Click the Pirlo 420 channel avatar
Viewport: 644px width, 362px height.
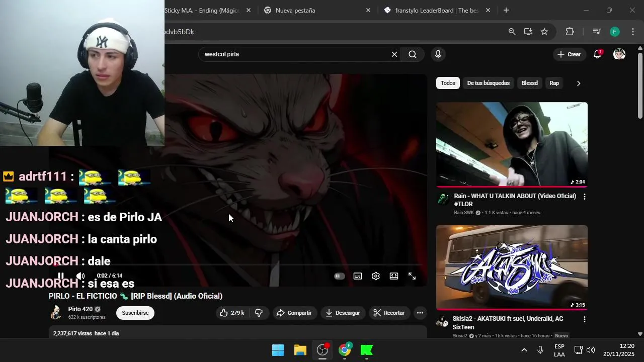coord(56,313)
